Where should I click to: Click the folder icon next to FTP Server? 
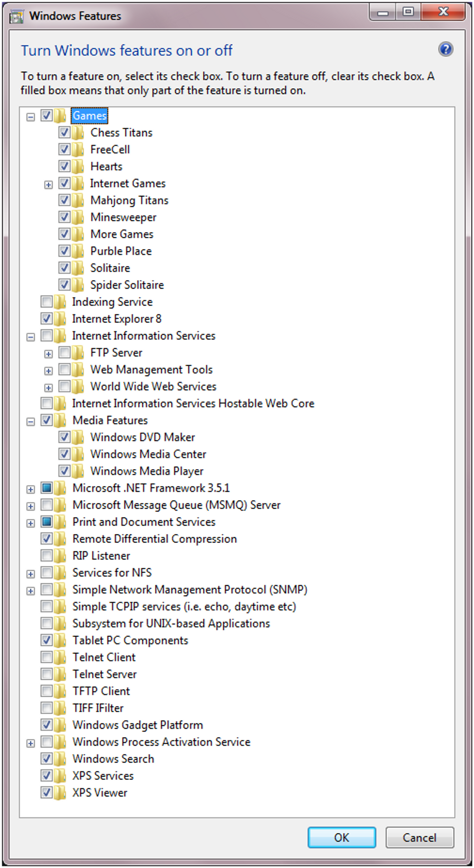(x=78, y=352)
